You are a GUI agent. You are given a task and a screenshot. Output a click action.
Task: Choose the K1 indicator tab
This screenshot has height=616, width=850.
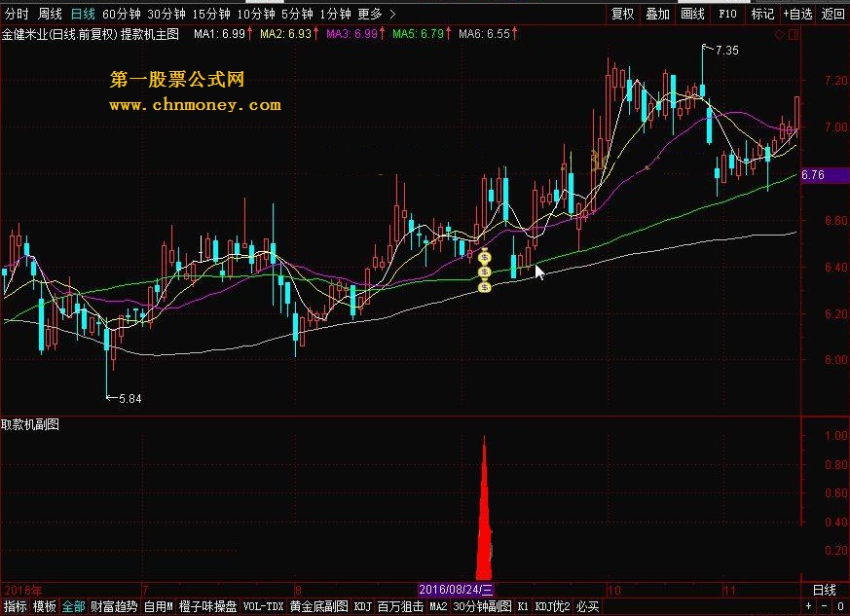coord(523,607)
